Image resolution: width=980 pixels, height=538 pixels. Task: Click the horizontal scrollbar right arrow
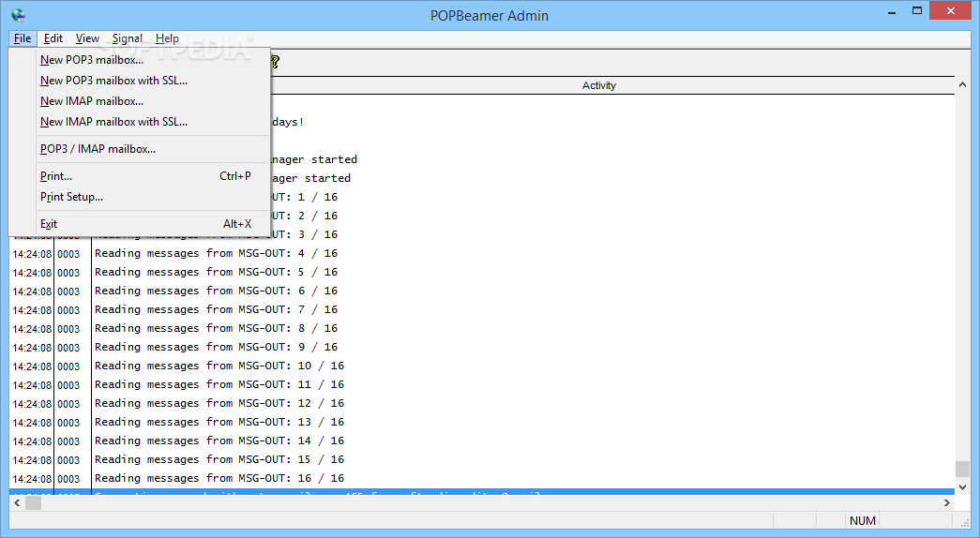click(947, 502)
